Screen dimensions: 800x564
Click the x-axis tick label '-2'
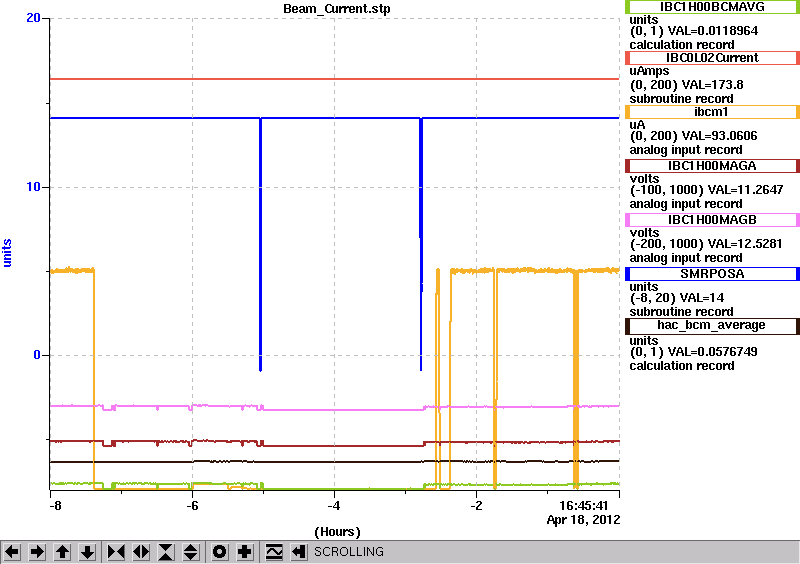[476, 506]
